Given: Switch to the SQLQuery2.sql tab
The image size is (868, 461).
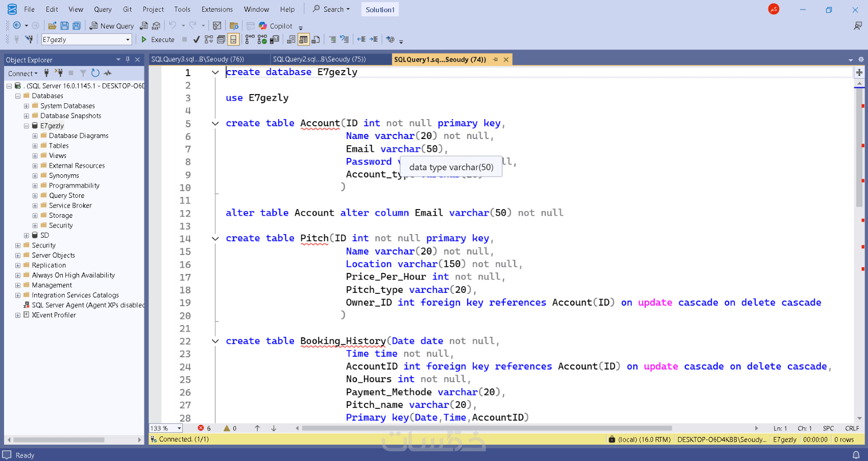Looking at the screenshot, I should [x=320, y=59].
